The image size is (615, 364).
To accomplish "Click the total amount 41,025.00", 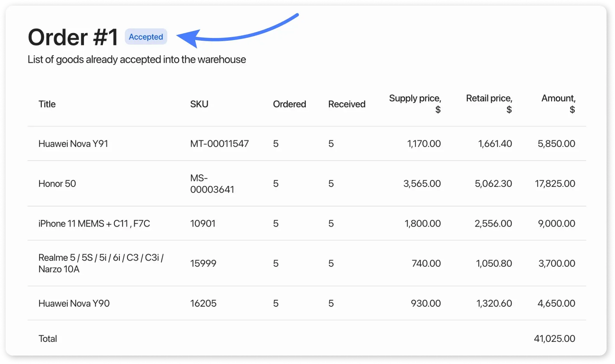I will point(554,339).
